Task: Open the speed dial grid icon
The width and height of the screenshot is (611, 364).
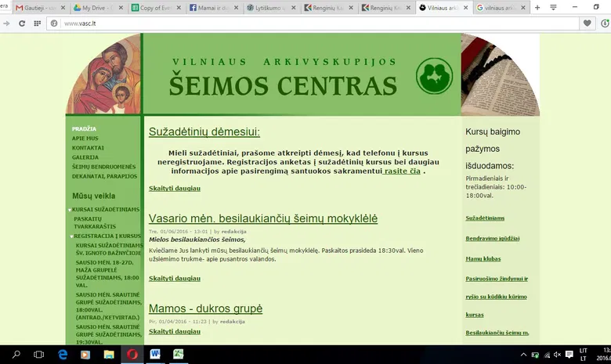Action: [x=37, y=23]
